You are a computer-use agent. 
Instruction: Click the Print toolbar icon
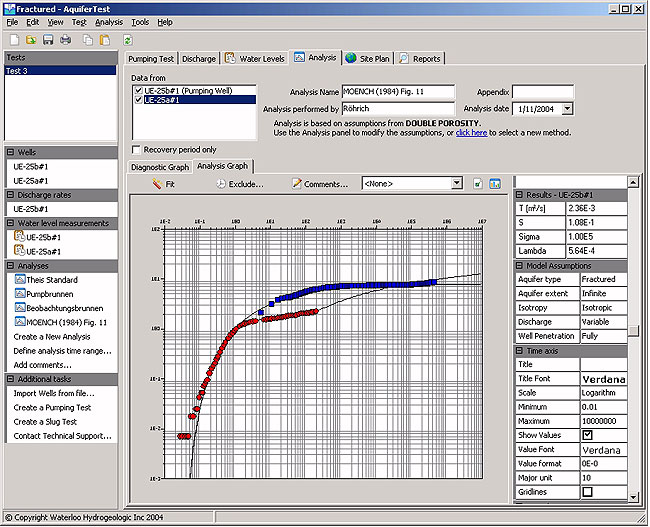coord(66,40)
